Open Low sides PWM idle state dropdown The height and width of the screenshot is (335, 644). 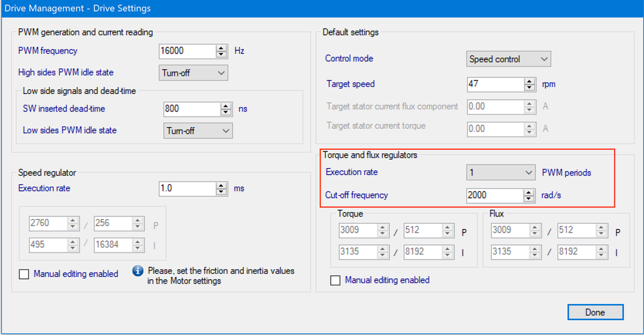tap(198, 131)
